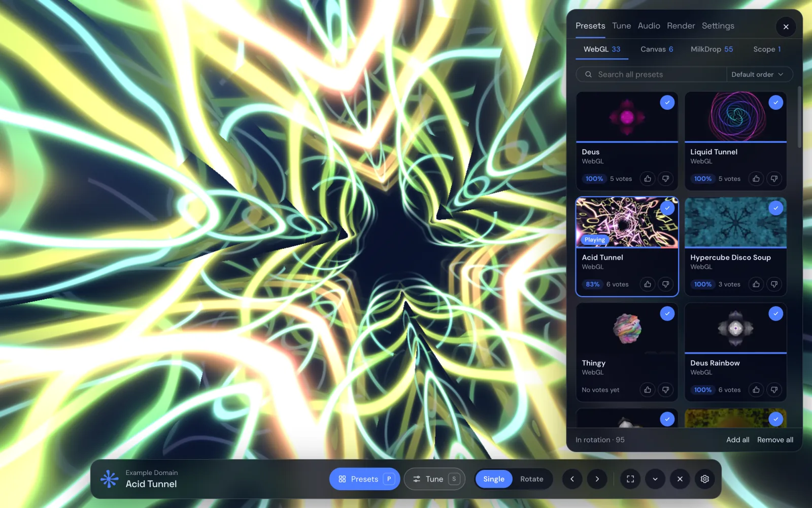Screen dimensions: 812x508
Task: Upvote Hypercube Disco Soup
Action: 756,284
